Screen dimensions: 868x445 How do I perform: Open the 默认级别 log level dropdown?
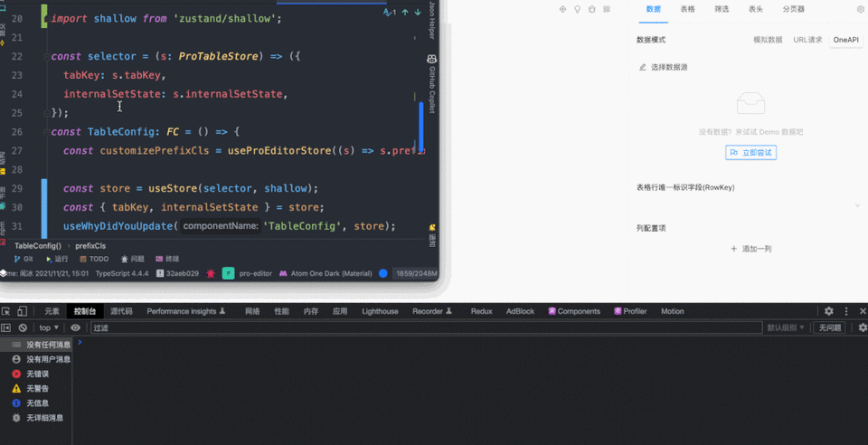tap(786, 327)
